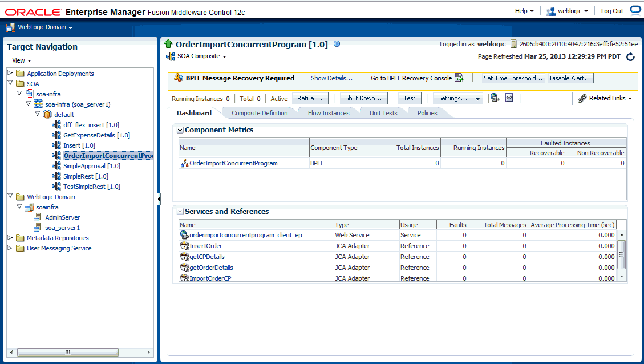Click the host server icon beside the IP address
The image size is (644, 364).
click(513, 44)
